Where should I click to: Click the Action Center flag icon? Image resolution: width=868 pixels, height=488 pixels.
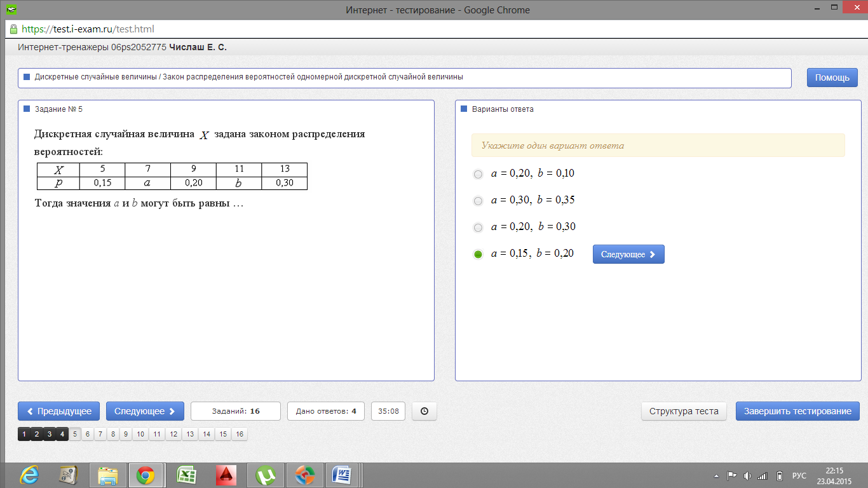click(x=731, y=475)
